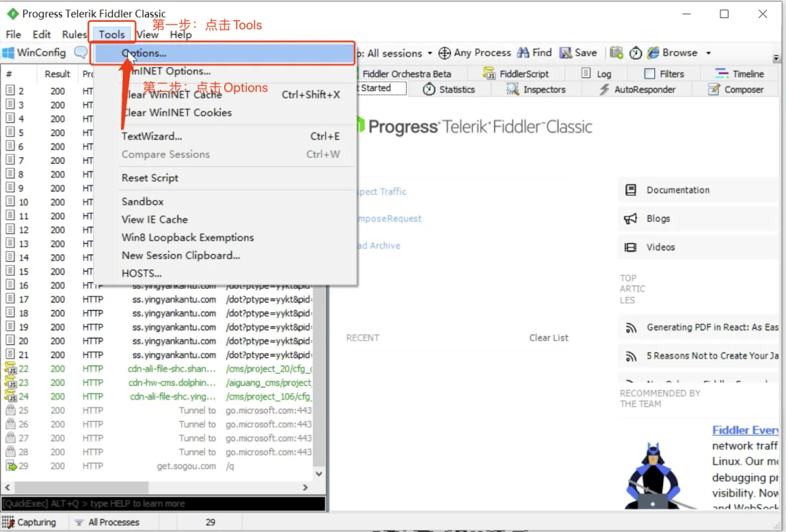Click the Browse Internet Explorer icon

coord(653,52)
